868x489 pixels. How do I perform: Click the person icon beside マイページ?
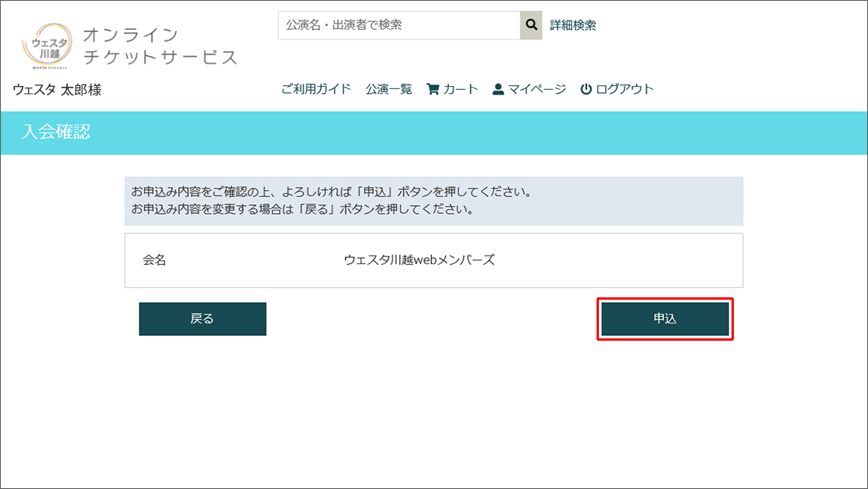(x=498, y=89)
